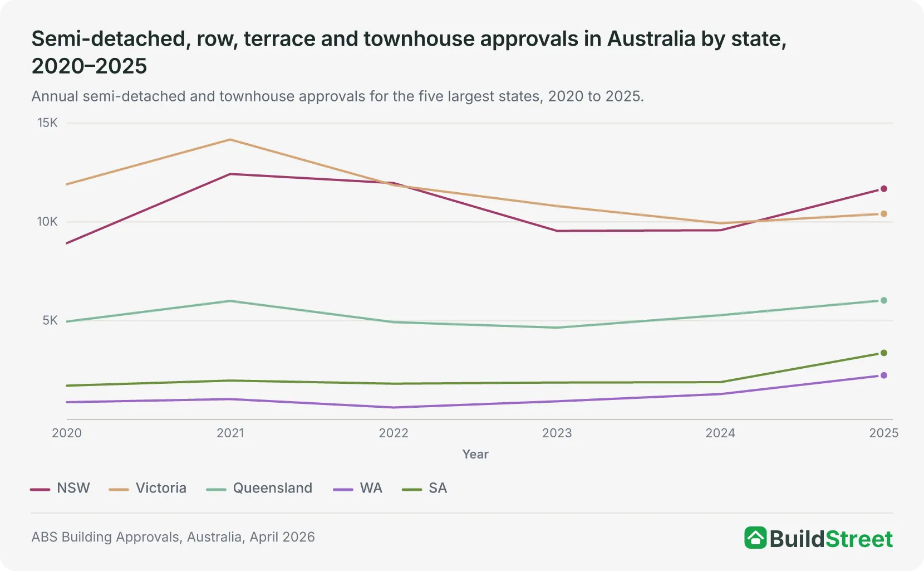924x571 pixels.
Task: Select the Queensland 2025 data point
Action: pyautogui.click(x=883, y=300)
